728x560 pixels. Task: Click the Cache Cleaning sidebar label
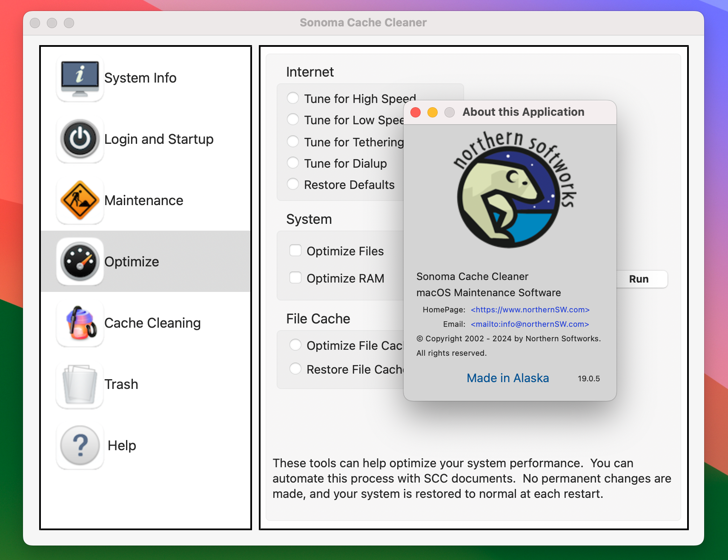152,323
